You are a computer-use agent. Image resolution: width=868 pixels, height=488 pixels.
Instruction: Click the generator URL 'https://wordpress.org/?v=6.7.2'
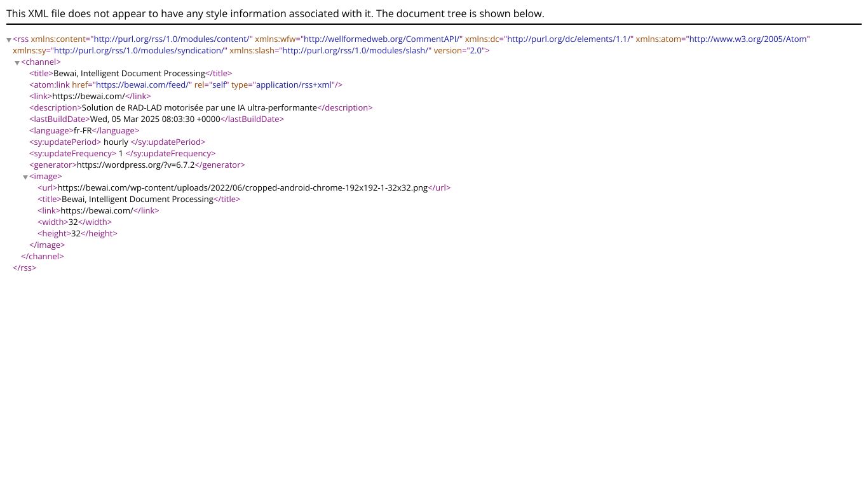135,165
